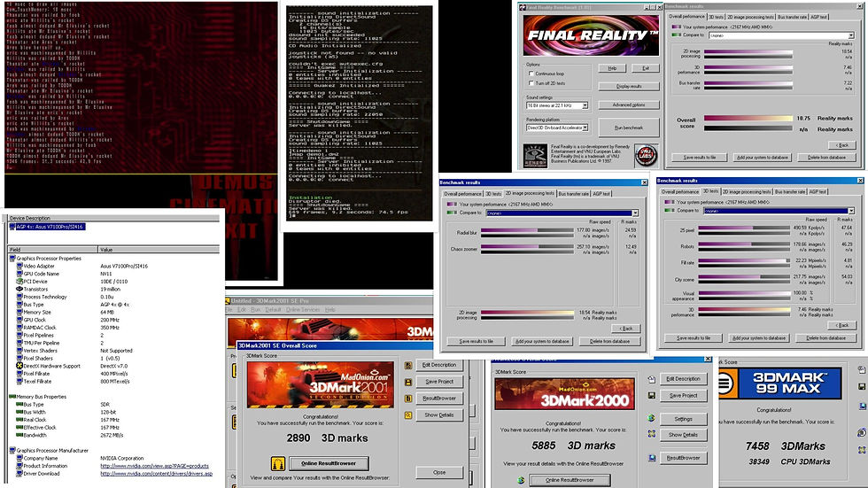Open the nvidia.com Product Information link

(154, 466)
